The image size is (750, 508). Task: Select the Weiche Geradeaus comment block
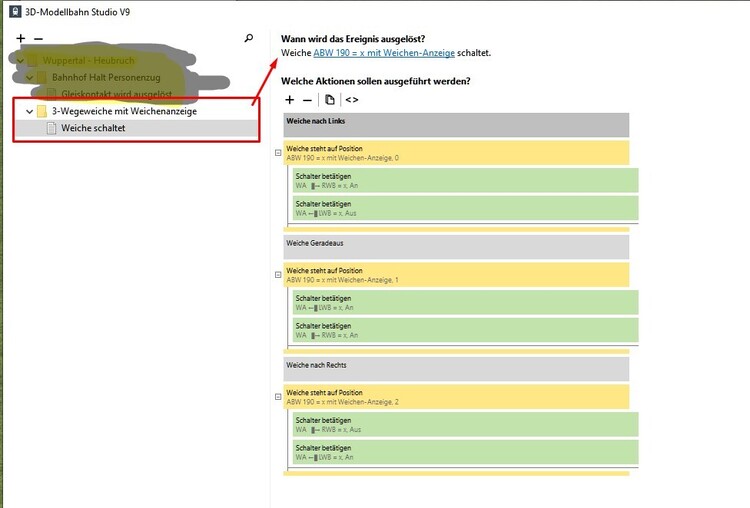pos(456,247)
